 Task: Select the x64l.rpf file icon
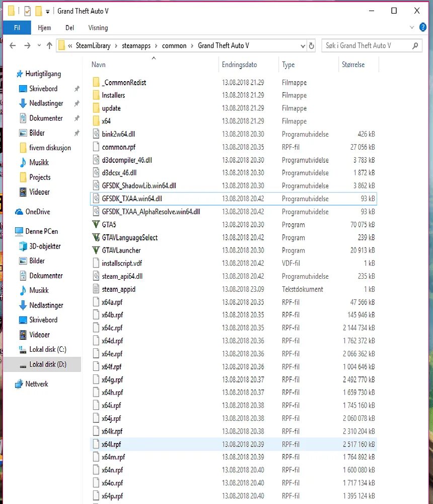96,444
